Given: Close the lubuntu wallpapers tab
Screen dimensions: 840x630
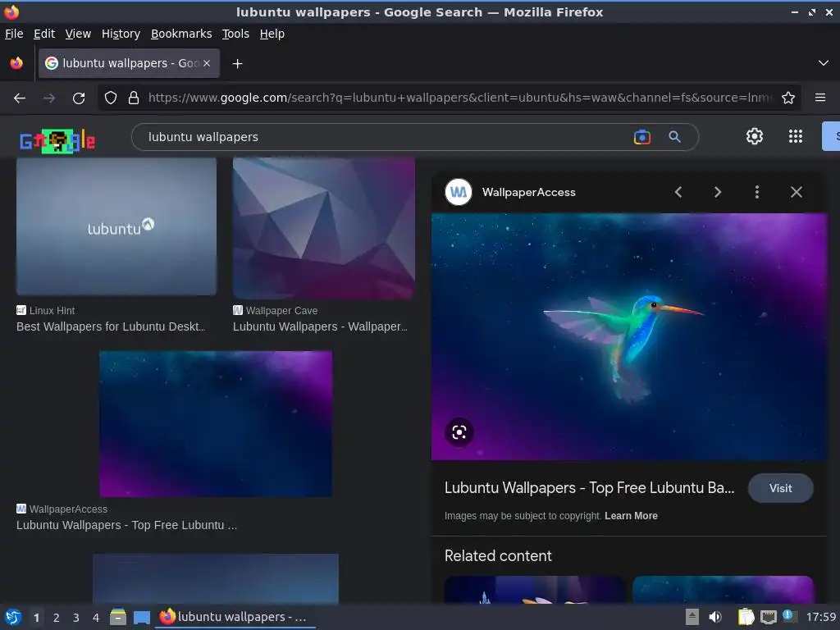Looking at the screenshot, I should (x=207, y=63).
